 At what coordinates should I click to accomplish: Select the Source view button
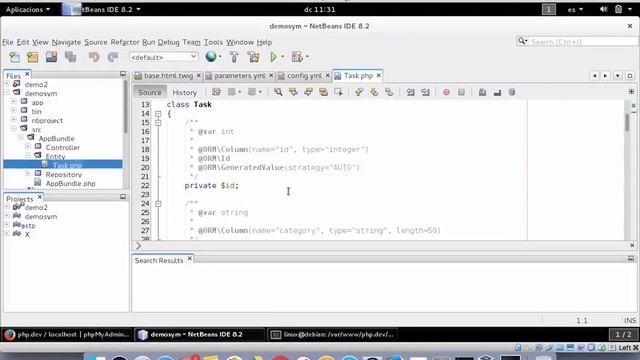(x=150, y=92)
